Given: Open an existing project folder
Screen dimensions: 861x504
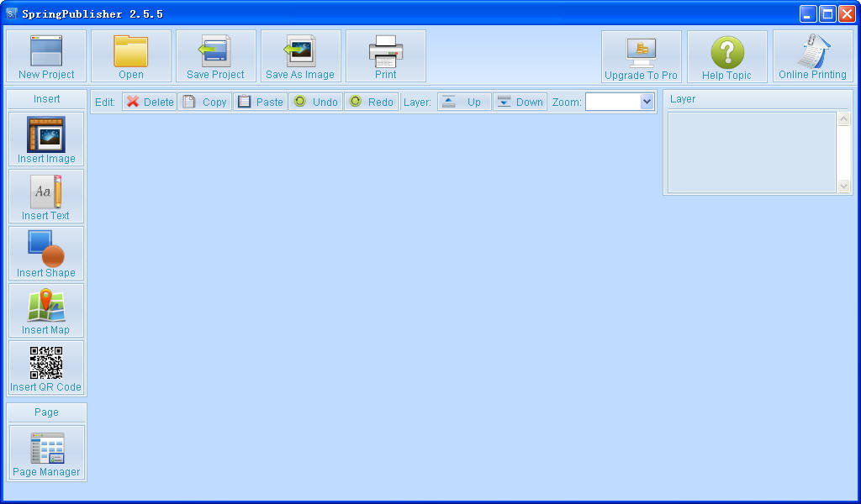Looking at the screenshot, I should [x=131, y=56].
